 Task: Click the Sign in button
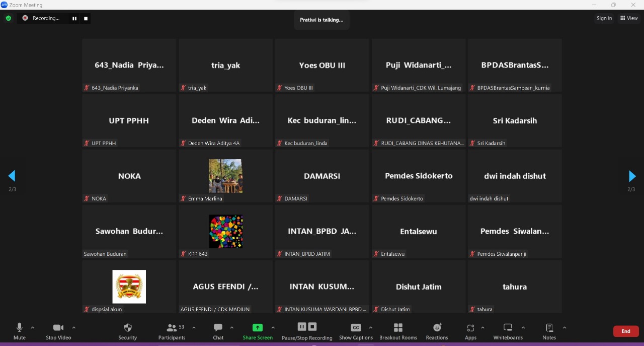point(604,18)
